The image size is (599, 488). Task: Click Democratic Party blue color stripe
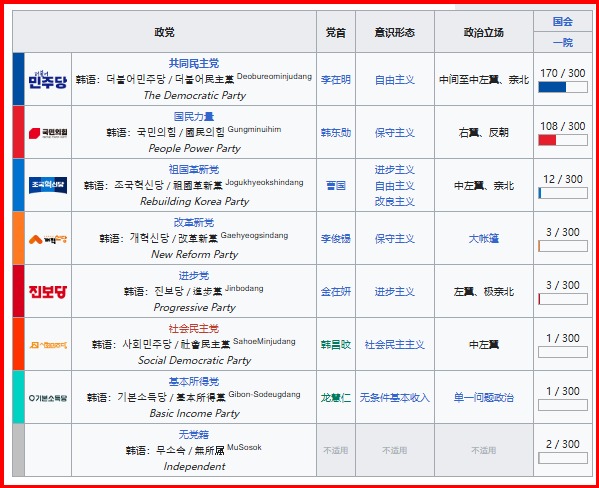tap(18, 79)
